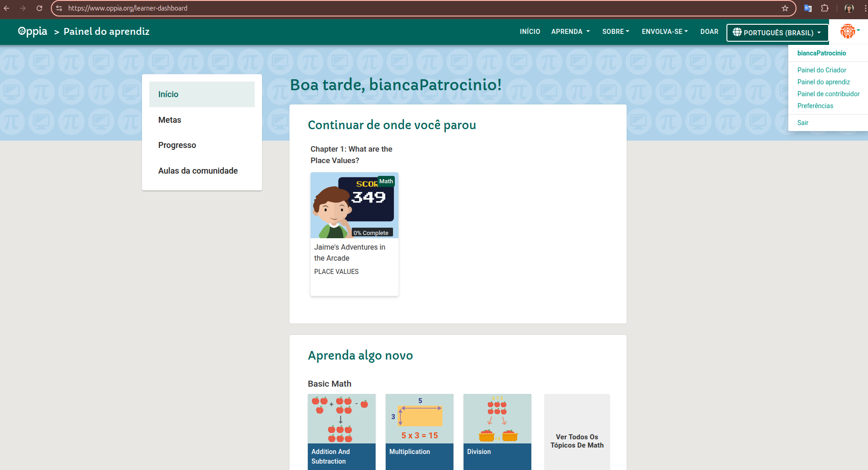Expand the APRENDA dropdown menu
The image size is (868, 470).
[x=570, y=32]
